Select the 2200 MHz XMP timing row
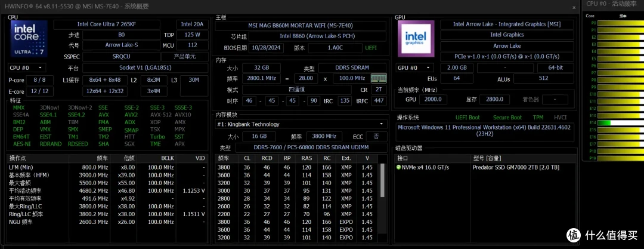This screenshot has width=644, height=249. 297,214
